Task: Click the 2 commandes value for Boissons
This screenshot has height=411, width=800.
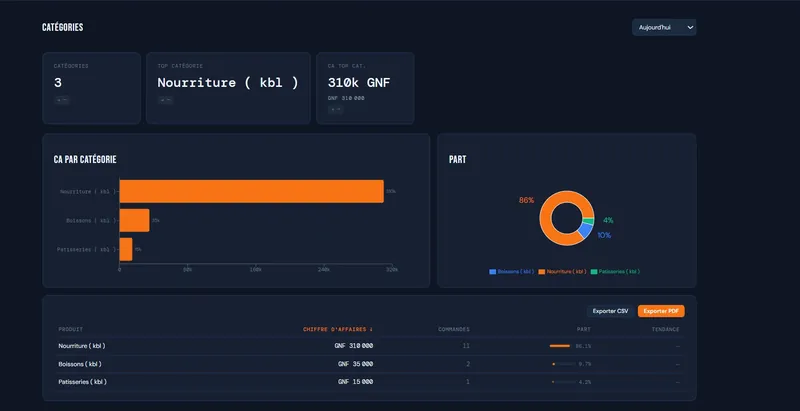Action: click(468, 364)
